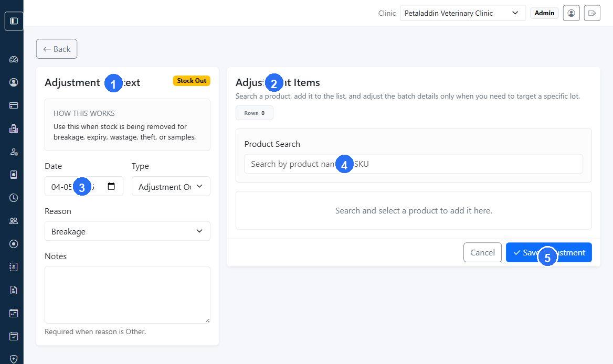
Task: Open the Type dropdown
Action: pos(171,186)
